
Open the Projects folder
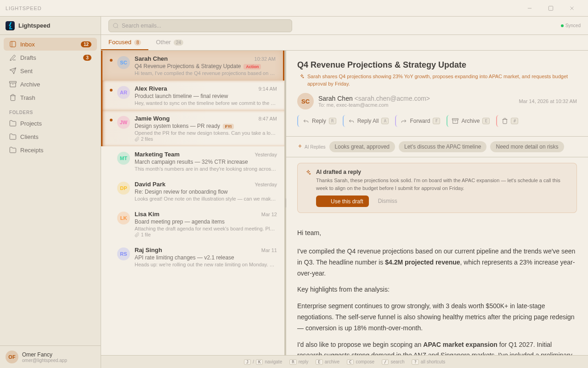(x=30, y=123)
